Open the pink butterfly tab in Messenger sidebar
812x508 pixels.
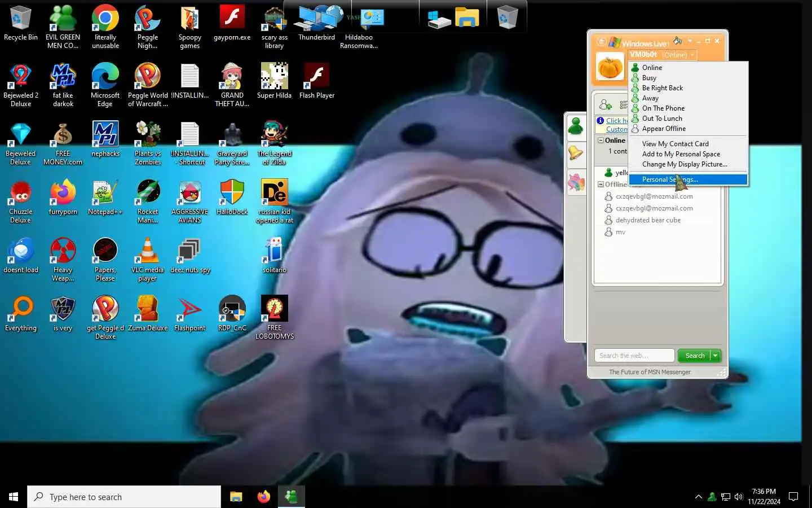click(576, 182)
